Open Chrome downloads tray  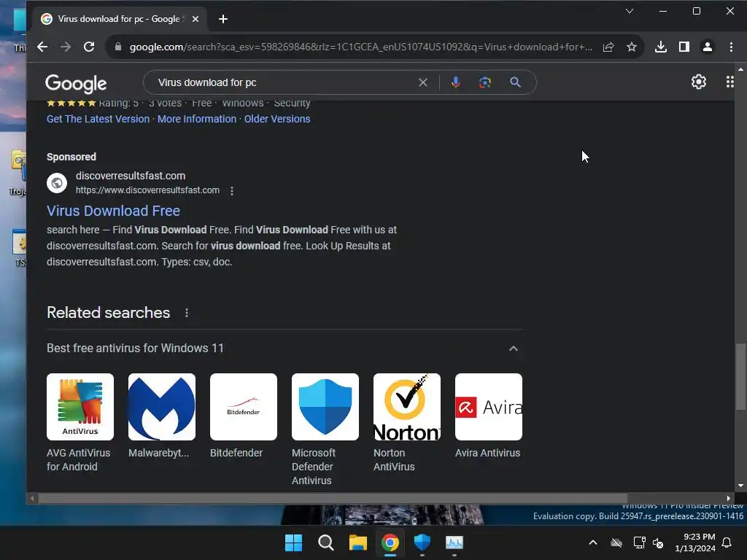click(661, 47)
